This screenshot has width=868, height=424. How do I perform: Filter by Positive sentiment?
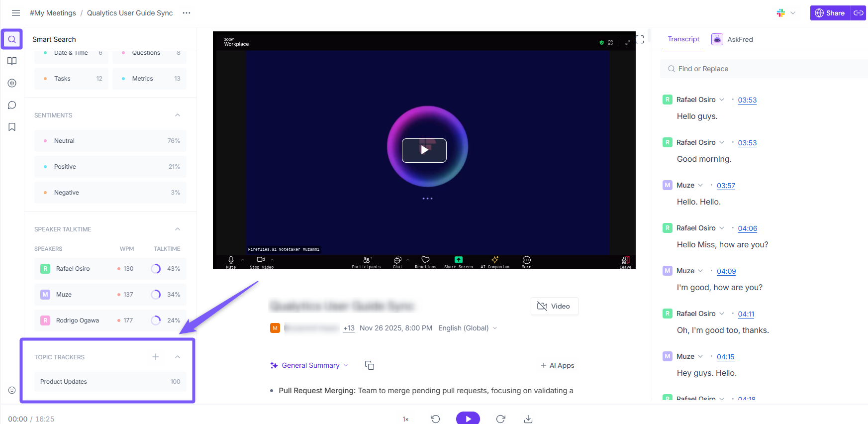tap(110, 167)
